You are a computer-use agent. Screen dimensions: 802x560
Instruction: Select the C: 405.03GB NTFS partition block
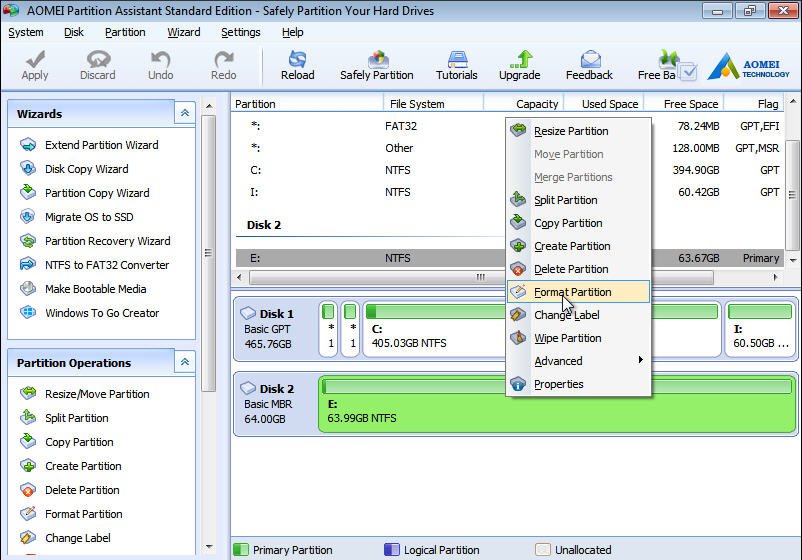542,329
